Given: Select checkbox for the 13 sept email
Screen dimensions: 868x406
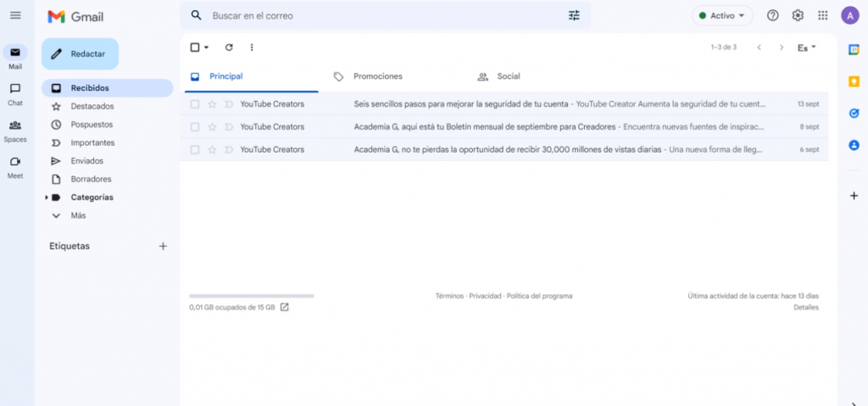Looking at the screenshot, I should 195,104.
